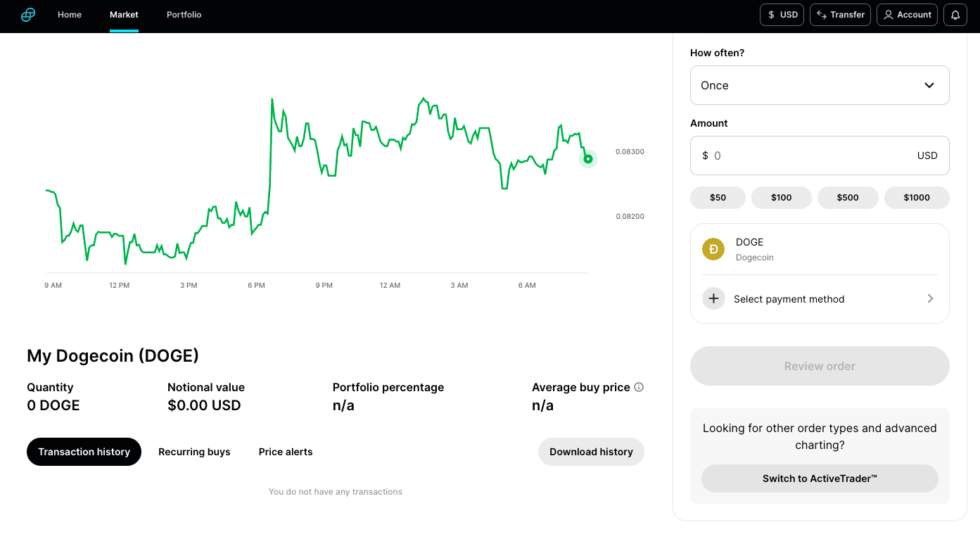This screenshot has width=980, height=539.
Task: Click the 6 AM time axis label
Action: point(527,285)
